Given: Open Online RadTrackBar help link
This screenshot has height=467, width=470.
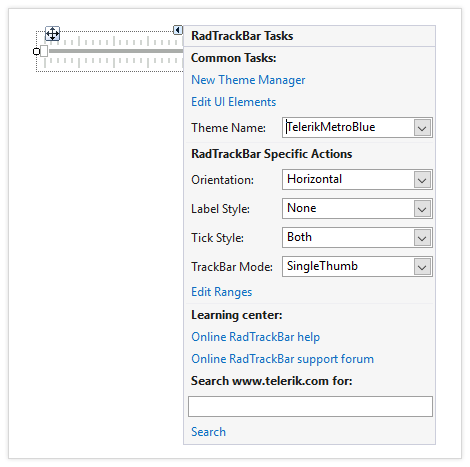Looking at the screenshot, I should tap(255, 337).
